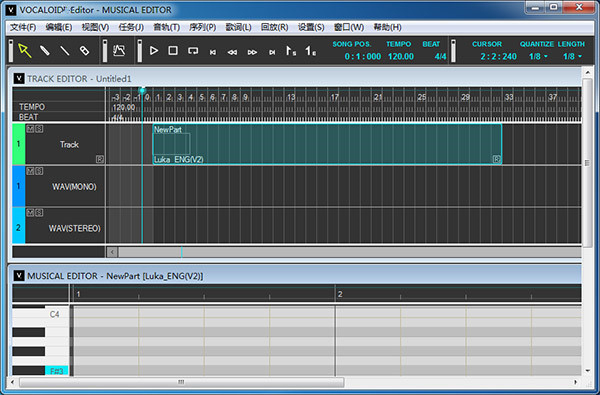Jump to song end
The image size is (600, 395).
272,52
